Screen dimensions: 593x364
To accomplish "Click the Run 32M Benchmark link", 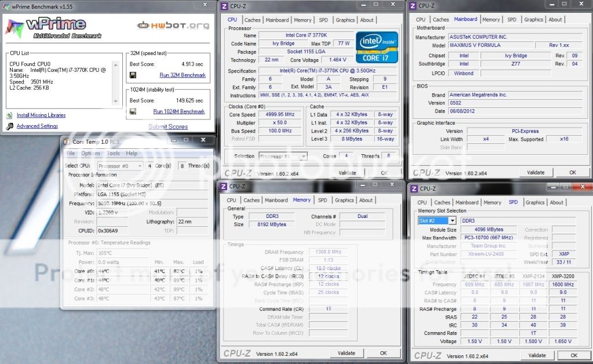I will [183, 75].
